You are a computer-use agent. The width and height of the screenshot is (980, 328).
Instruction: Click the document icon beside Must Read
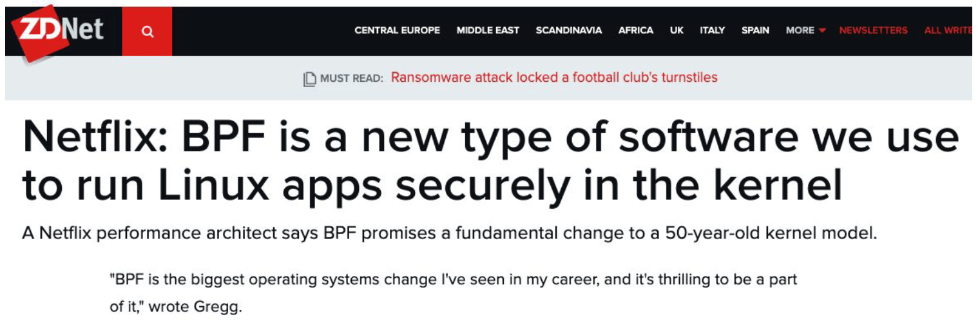311,79
